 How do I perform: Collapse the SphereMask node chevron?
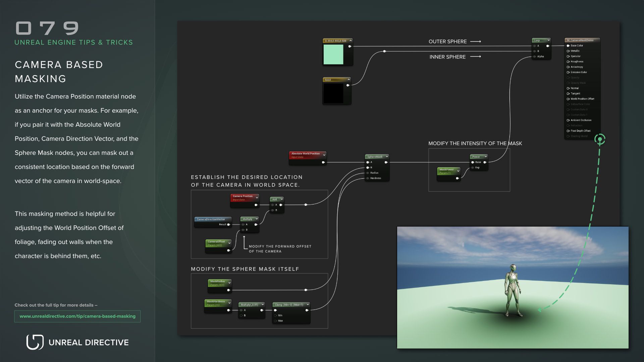[387, 157]
